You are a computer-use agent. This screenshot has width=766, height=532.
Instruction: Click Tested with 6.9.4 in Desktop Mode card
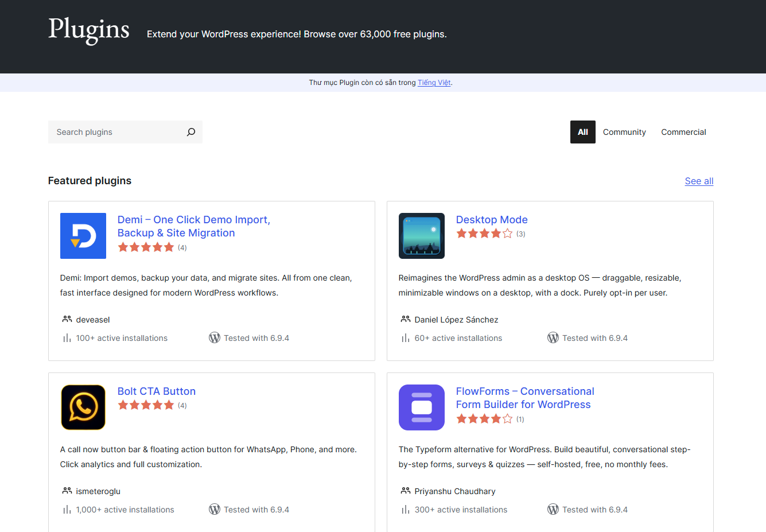click(x=595, y=338)
